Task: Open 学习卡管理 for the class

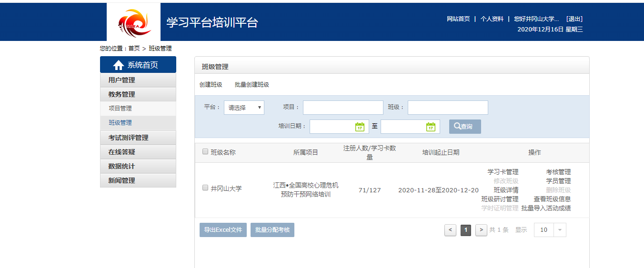Action: (503, 172)
